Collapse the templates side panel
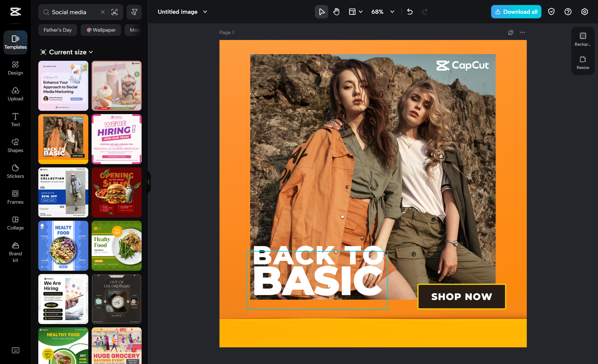The width and height of the screenshot is (598, 364). [x=148, y=182]
